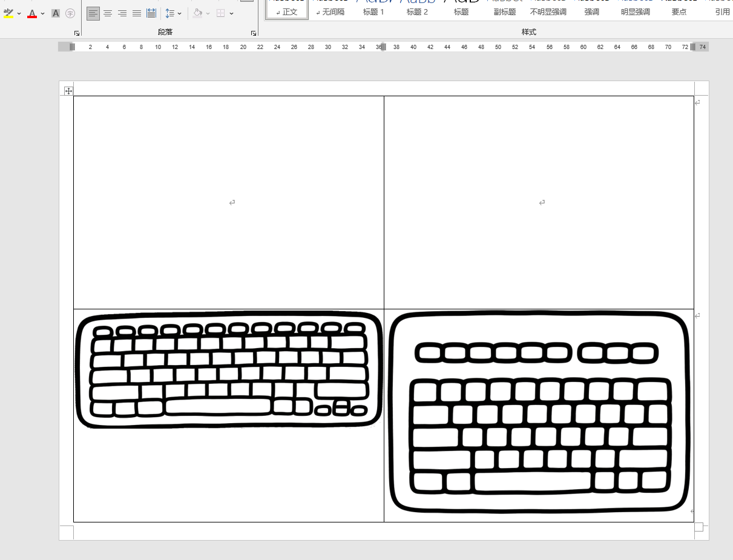Image resolution: width=733 pixels, height=560 pixels.
Task: Open highlight color dropdown arrow
Action: (19, 13)
